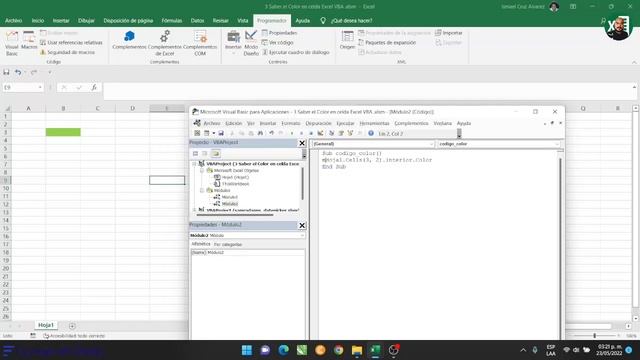Click the Origen XML button
This screenshot has width=640, height=360.
click(x=347, y=40)
